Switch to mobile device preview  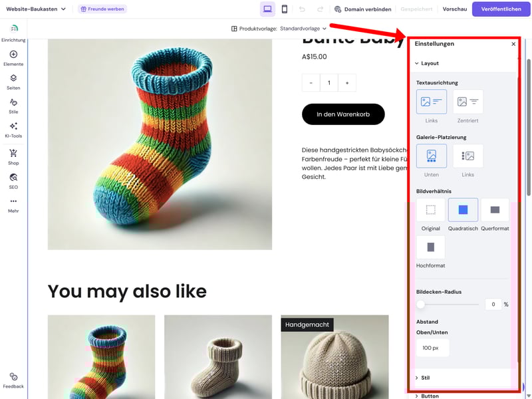(x=285, y=9)
